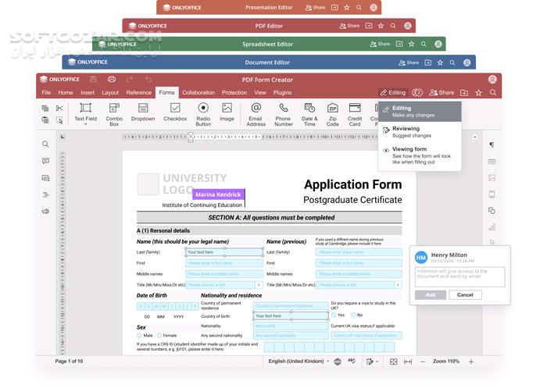Click the comment text input box
Viewport: 547px width, 392px height.
(459, 277)
